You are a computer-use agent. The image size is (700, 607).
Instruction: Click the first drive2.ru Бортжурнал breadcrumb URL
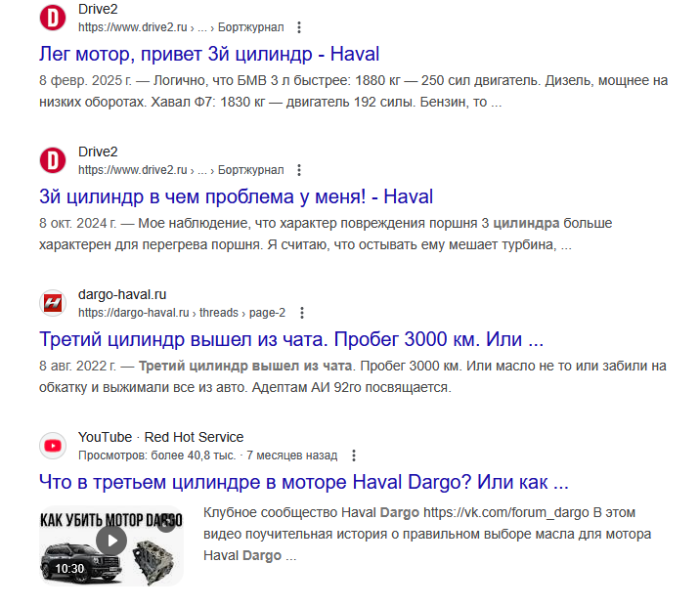pyautogui.click(x=181, y=27)
